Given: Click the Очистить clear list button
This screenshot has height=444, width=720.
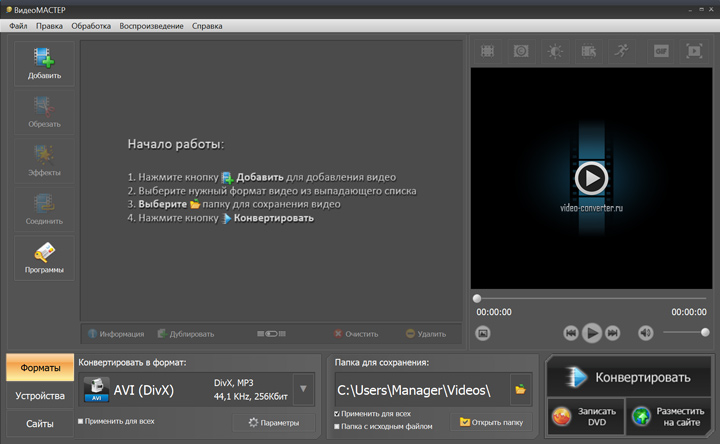Looking at the screenshot, I should click(x=356, y=334).
